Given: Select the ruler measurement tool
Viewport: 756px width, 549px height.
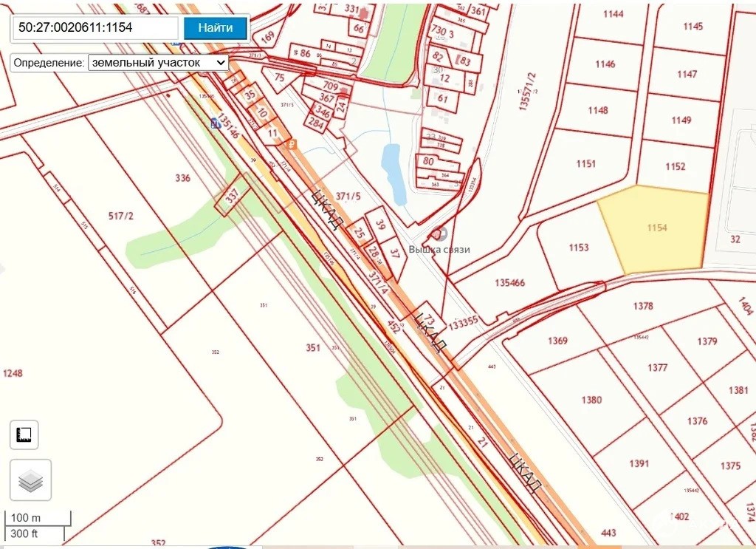Looking at the screenshot, I should coord(24,435).
